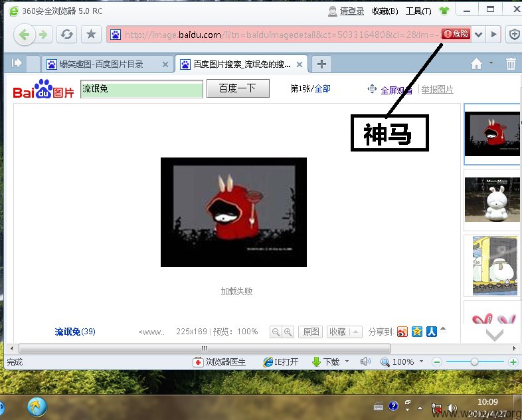This screenshot has width=522, height=420.
Task: Click the horizontal scrollbar left arrow
Action: click(12, 349)
